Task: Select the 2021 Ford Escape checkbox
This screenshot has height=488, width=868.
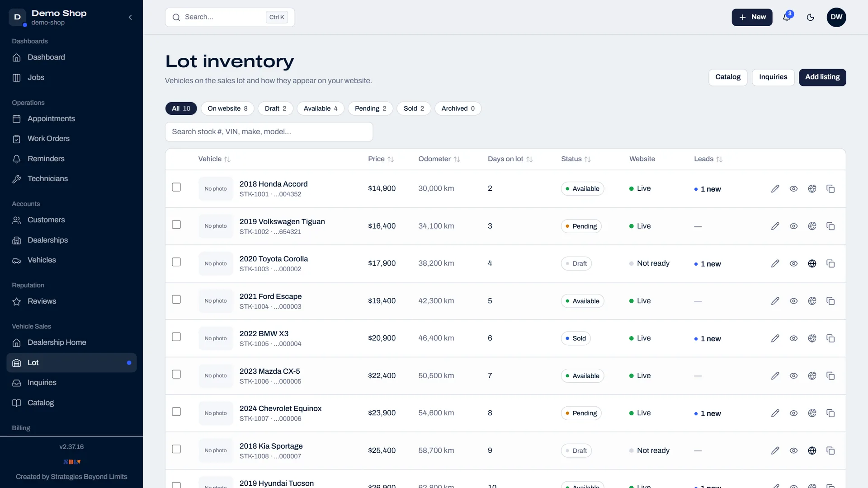Action: point(176,300)
